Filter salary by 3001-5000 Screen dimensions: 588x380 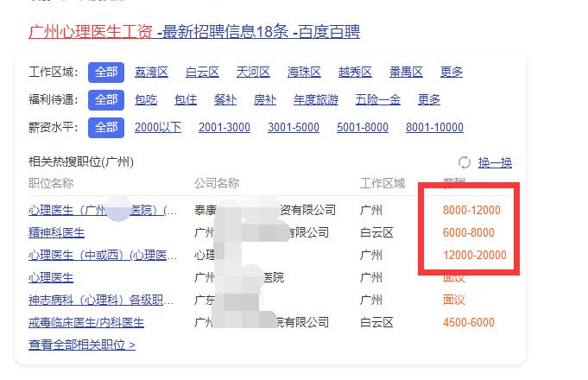tap(294, 128)
